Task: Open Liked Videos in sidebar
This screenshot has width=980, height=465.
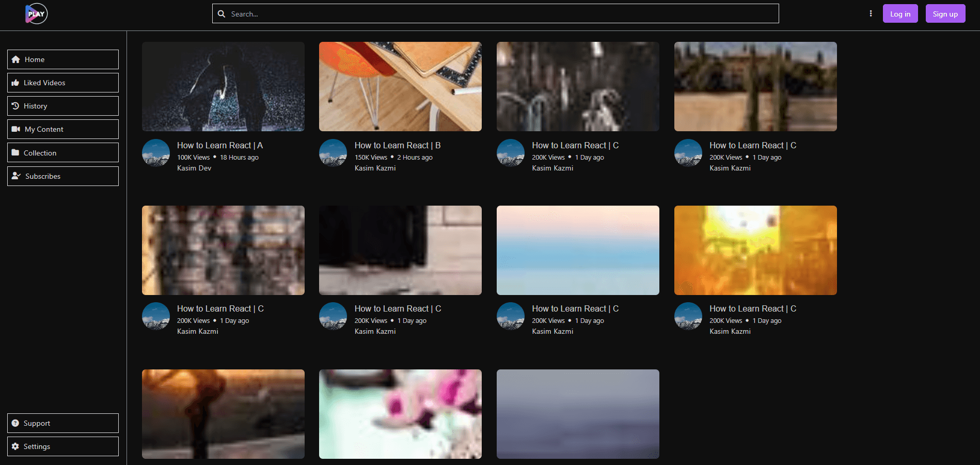Action: [63, 83]
